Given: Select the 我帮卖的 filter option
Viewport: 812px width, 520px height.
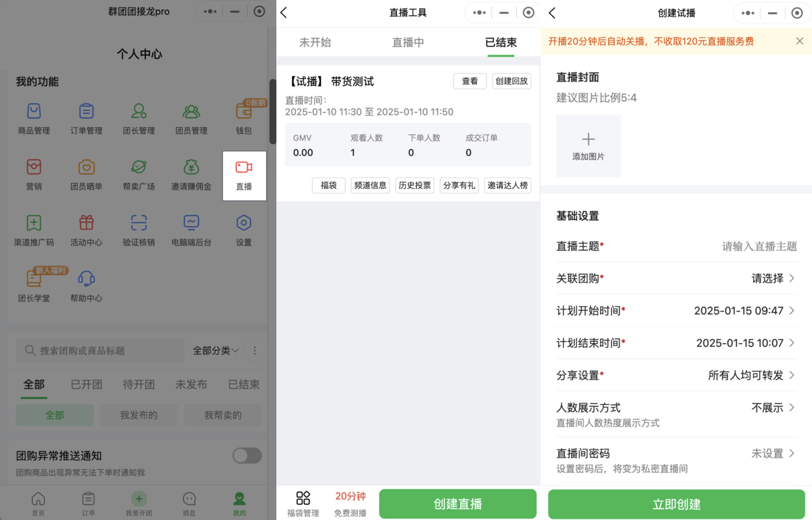Looking at the screenshot, I should tap(223, 415).
